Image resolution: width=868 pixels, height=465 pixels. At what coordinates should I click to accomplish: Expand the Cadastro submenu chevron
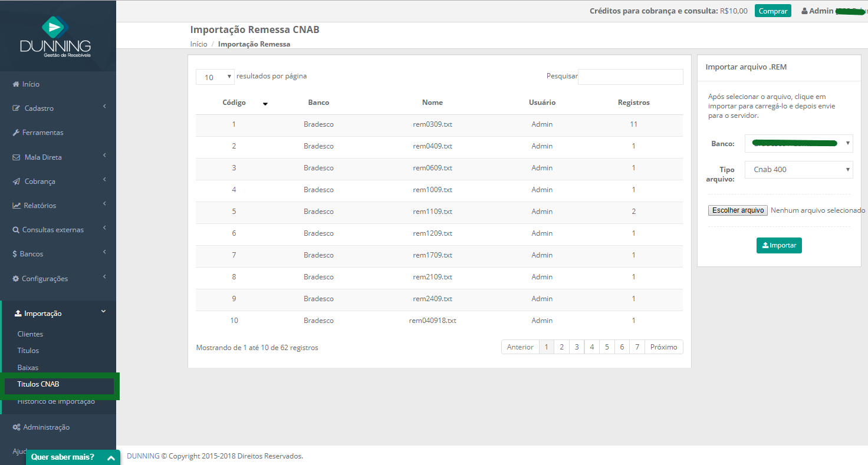104,107
